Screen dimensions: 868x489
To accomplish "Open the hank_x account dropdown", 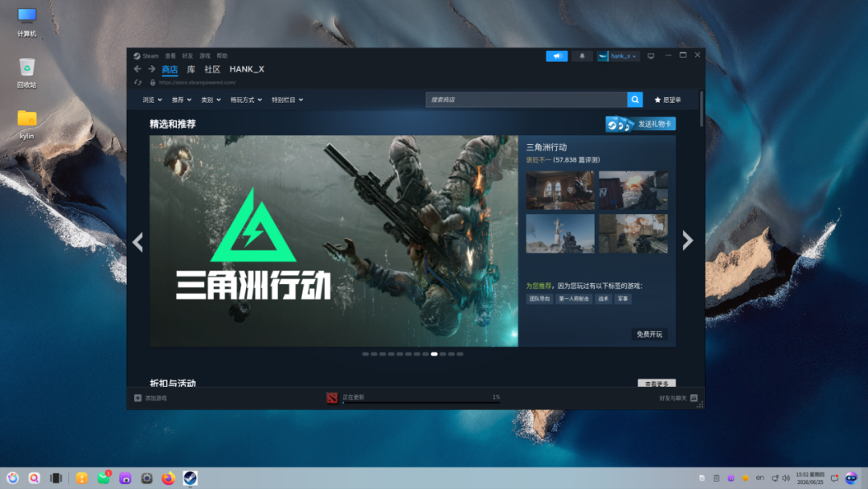I will (x=624, y=56).
